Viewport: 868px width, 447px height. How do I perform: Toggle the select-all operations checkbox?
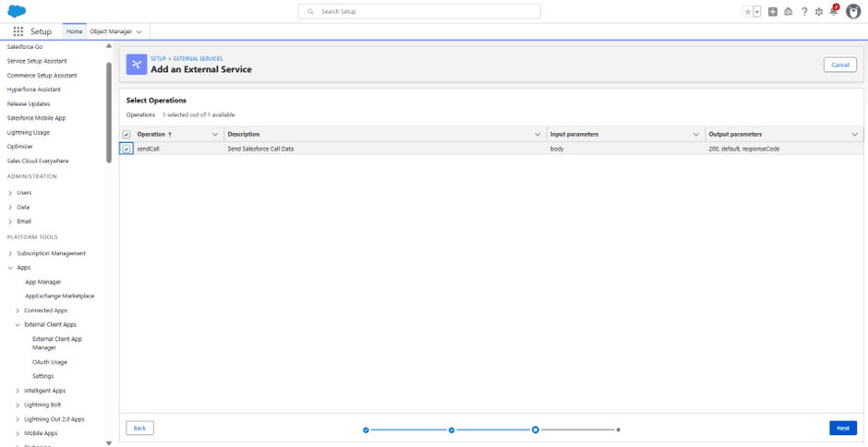pos(127,135)
